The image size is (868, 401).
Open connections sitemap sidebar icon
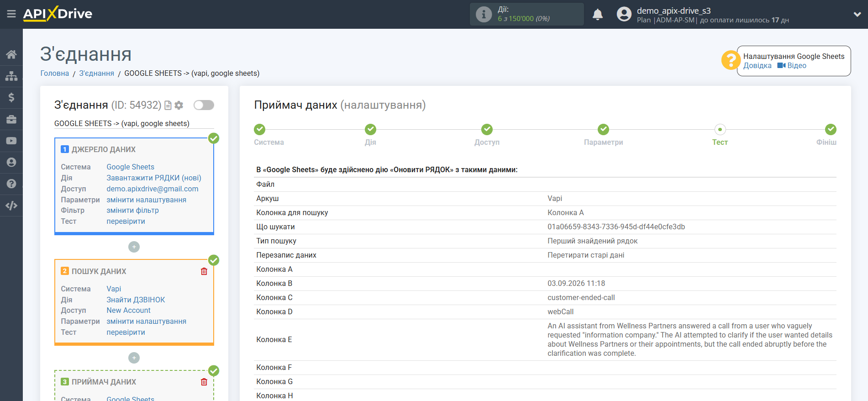[x=11, y=76]
